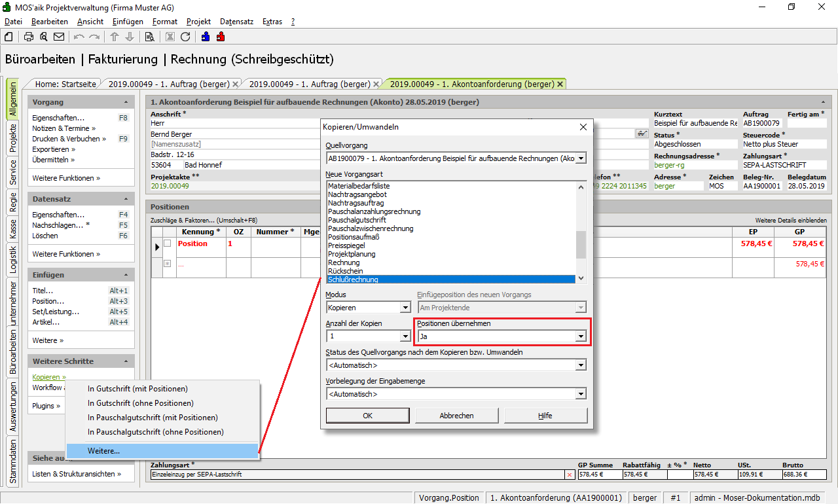Open print preview magnifier icon
Screen dimensions: 838x504
tap(43, 37)
